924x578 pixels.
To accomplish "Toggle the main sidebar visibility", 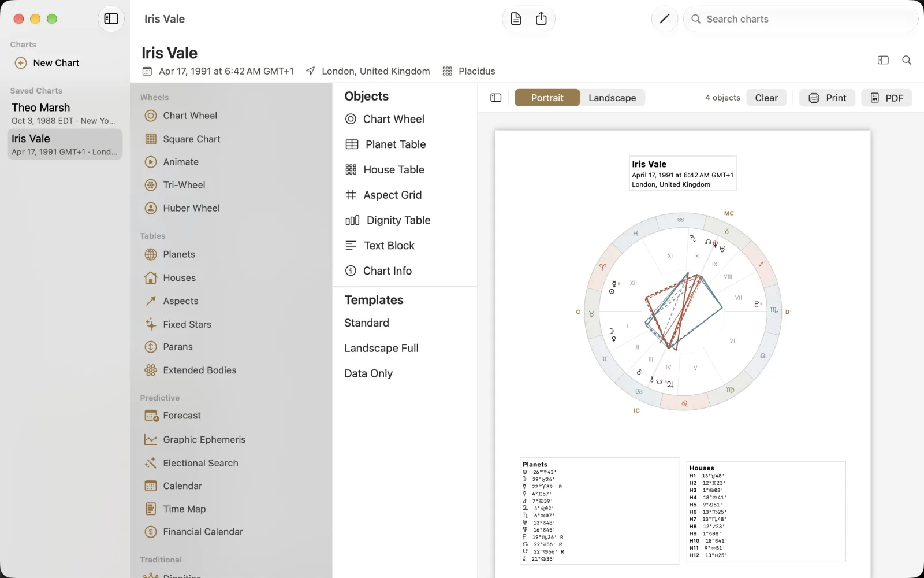I will tap(111, 19).
